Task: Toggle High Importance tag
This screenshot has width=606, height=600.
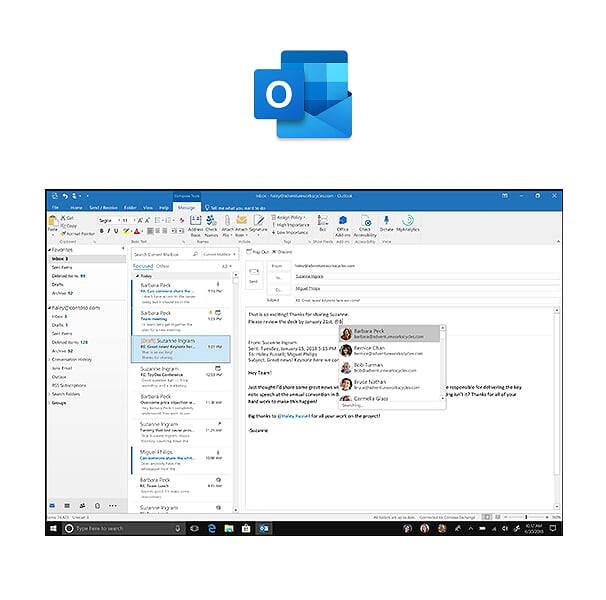Action: tap(291, 225)
